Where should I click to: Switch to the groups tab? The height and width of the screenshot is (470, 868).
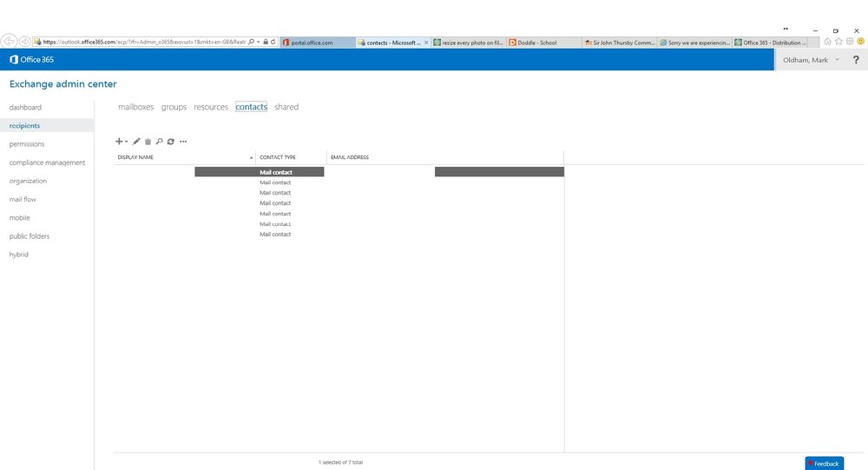click(x=174, y=107)
